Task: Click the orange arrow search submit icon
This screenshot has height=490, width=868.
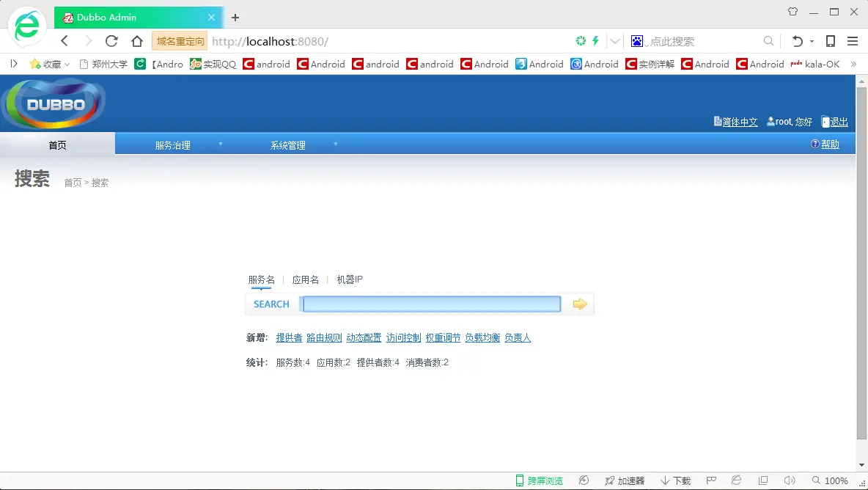Action: tap(578, 304)
